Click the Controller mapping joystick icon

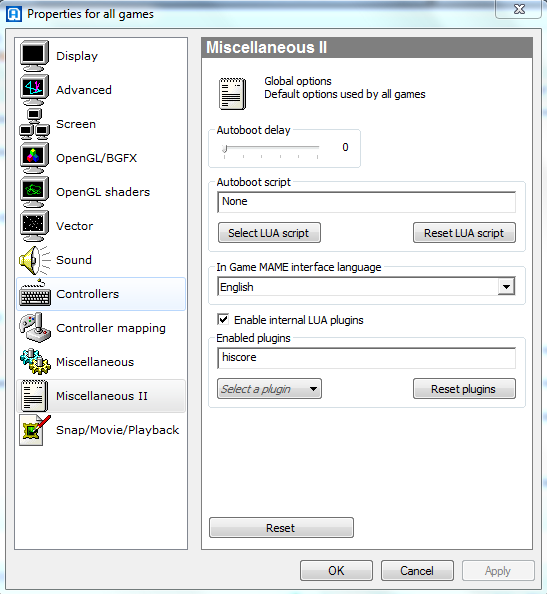tap(34, 328)
